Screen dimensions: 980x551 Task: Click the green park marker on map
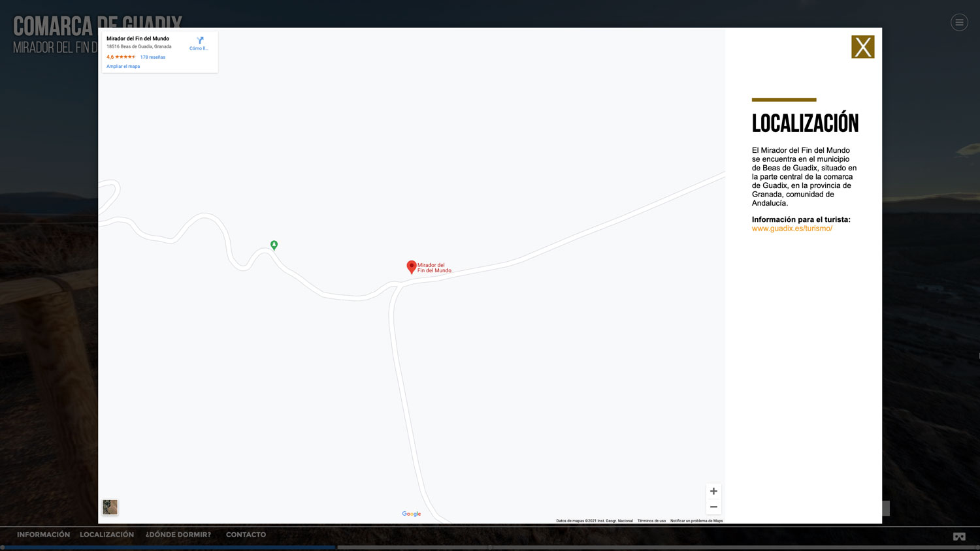coord(274,245)
